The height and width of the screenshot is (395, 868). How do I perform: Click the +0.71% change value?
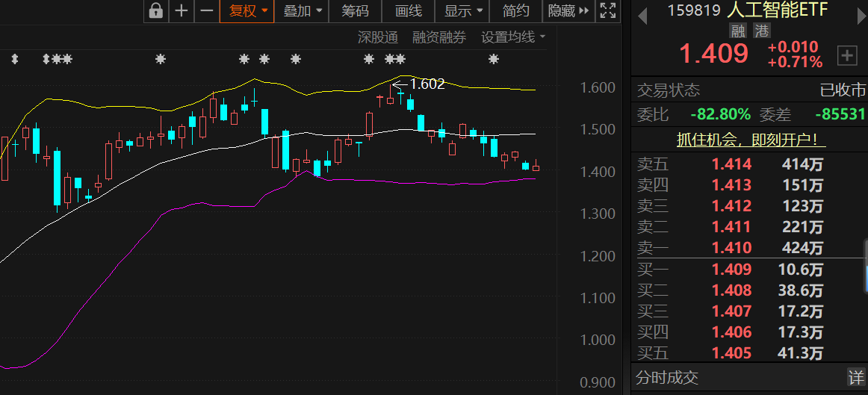pyautogui.click(x=795, y=62)
